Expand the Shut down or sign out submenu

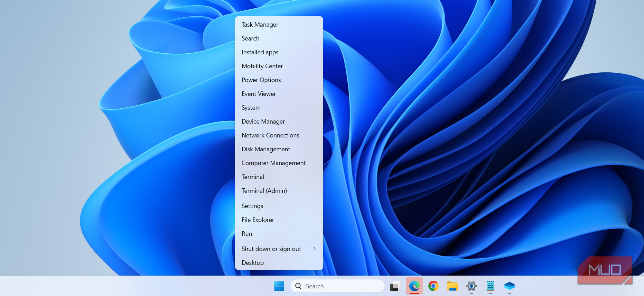tap(279, 249)
